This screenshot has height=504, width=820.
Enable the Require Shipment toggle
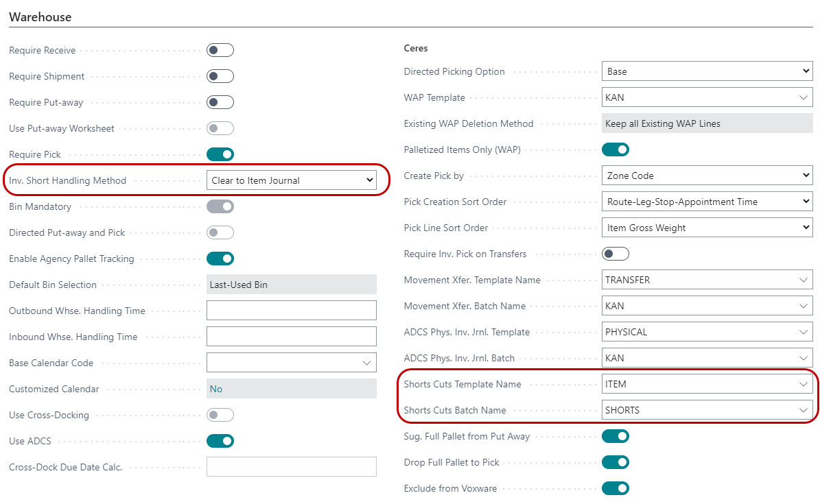click(x=220, y=76)
